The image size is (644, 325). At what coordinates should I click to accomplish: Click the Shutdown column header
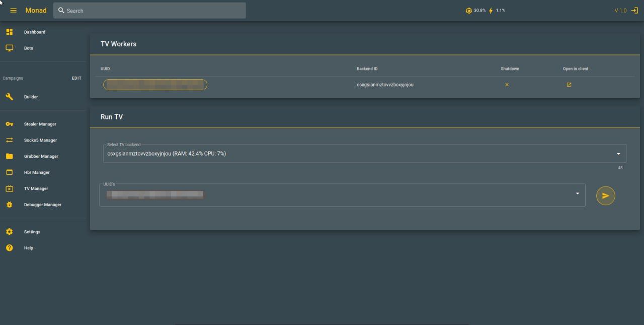(x=510, y=69)
